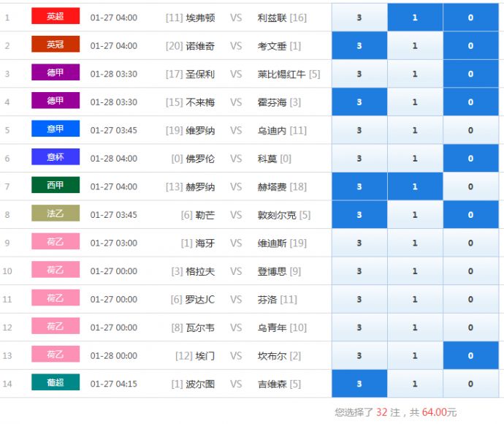The height and width of the screenshot is (424, 504).
Task: Click the away team name 登博思
Action: 272,271
